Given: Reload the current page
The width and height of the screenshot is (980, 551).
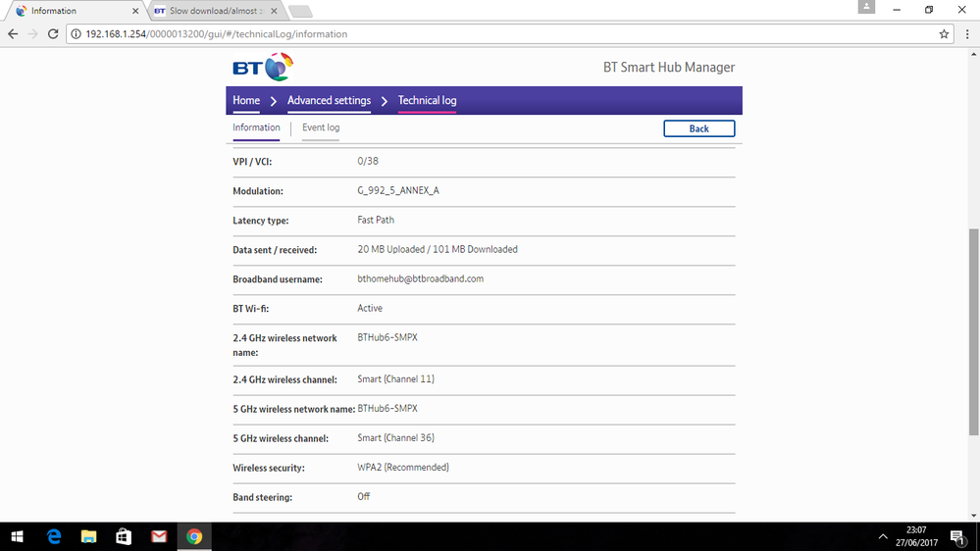Looking at the screenshot, I should point(53,34).
